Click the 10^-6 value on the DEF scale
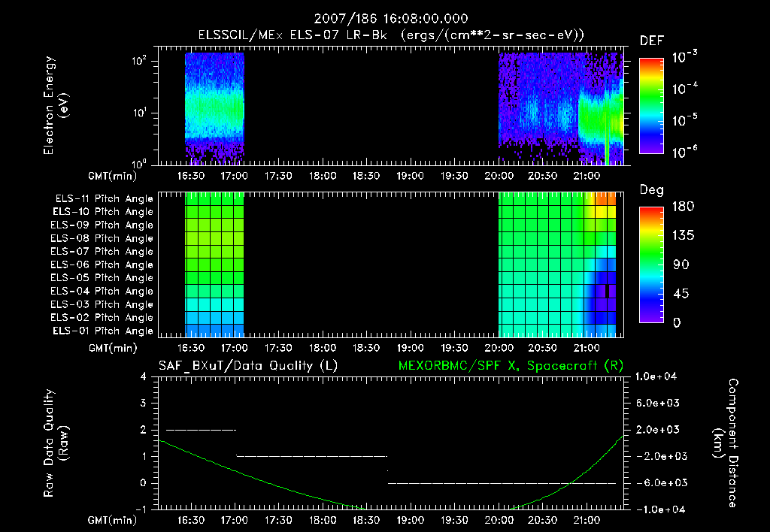 tap(684, 152)
